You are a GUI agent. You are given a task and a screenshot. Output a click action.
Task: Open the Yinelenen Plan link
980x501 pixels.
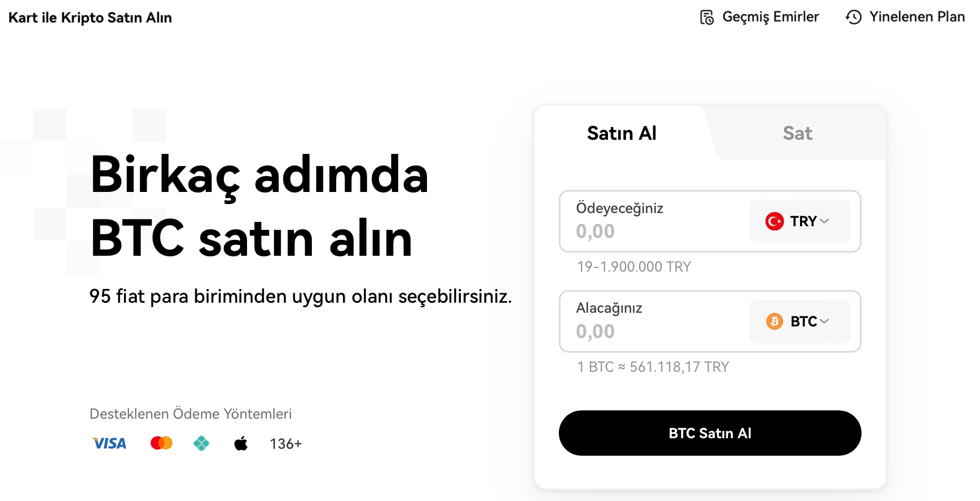pyautogui.click(x=905, y=17)
